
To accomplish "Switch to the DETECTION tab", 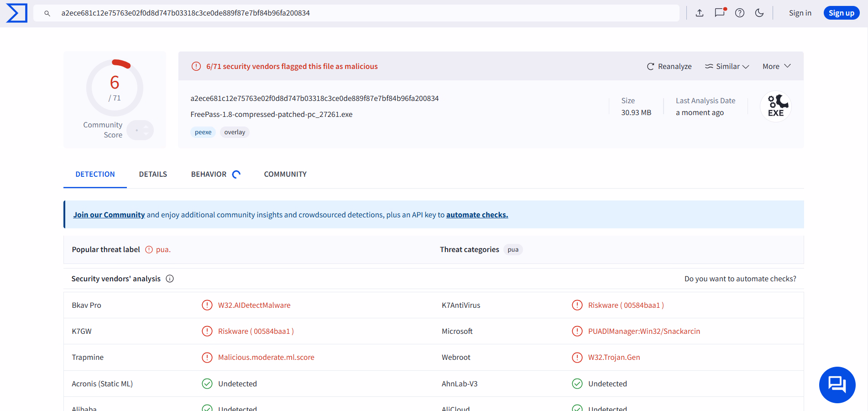I will 95,174.
